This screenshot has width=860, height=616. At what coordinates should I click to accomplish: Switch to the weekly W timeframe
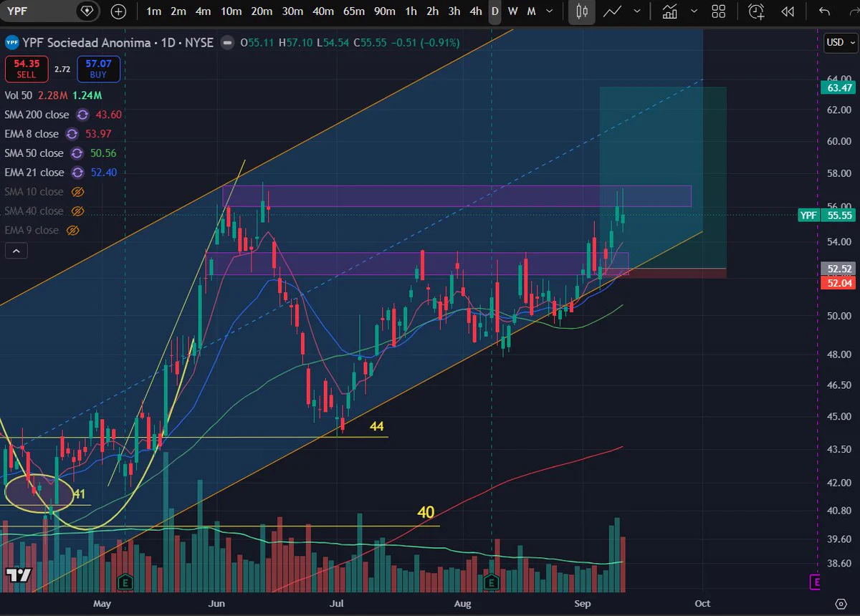[512, 11]
